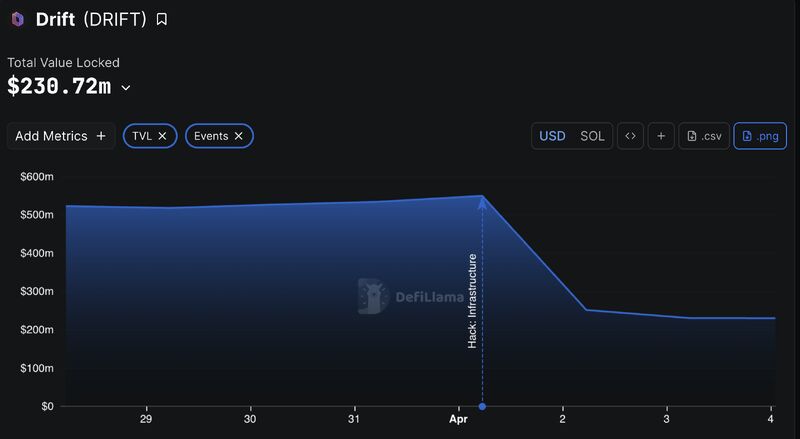Click the arrowhead atop the hack event line
The image size is (800, 439).
pos(482,203)
